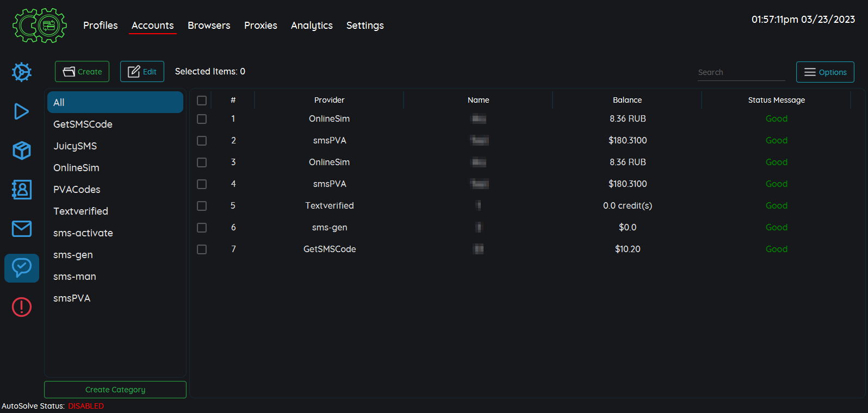Check row 7 GetSMSCode checkbox

pos(202,249)
